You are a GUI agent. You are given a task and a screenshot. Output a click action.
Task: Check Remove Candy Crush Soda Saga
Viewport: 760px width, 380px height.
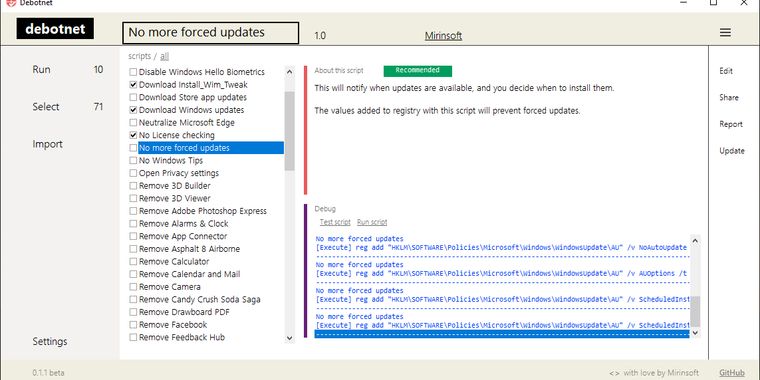point(133,299)
